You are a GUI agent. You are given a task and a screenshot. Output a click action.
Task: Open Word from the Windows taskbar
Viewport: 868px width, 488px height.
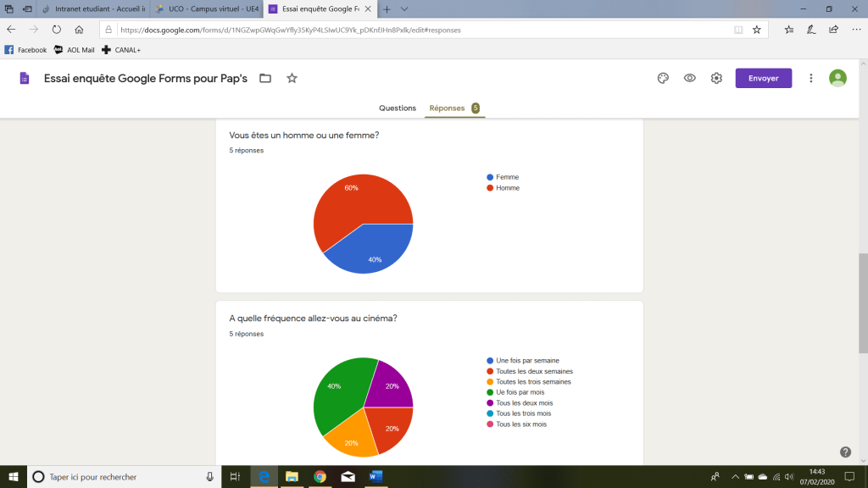pos(375,477)
